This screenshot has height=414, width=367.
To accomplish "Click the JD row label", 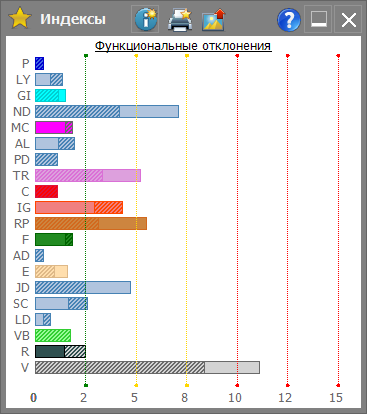I will (23, 288).
